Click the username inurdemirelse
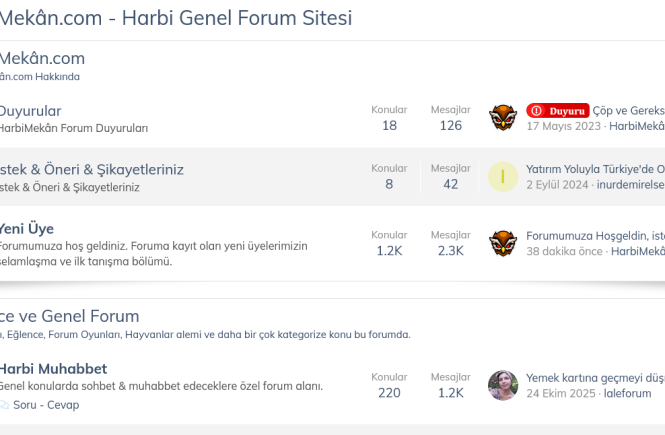This screenshot has height=435, width=665. coord(631,185)
